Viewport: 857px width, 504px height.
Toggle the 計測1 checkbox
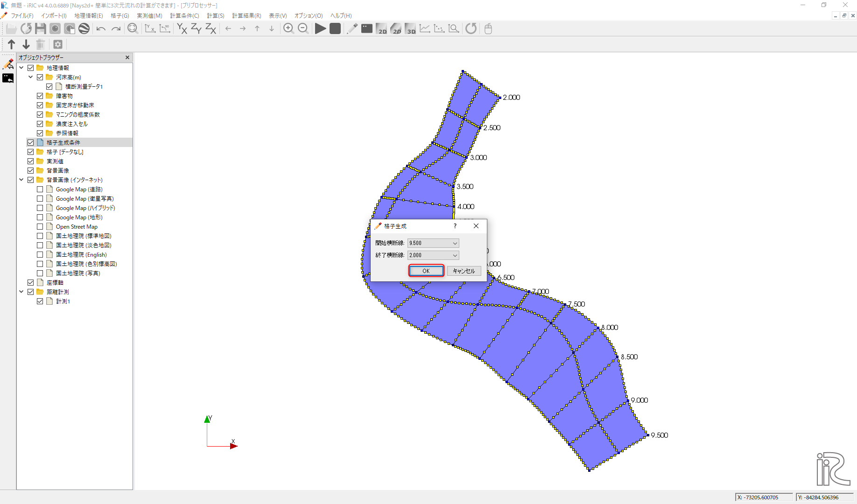(x=40, y=301)
